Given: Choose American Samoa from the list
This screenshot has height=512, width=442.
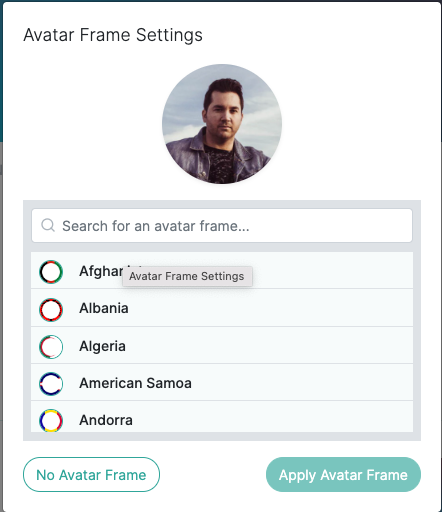Looking at the screenshot, I should (x=222, y=382).
